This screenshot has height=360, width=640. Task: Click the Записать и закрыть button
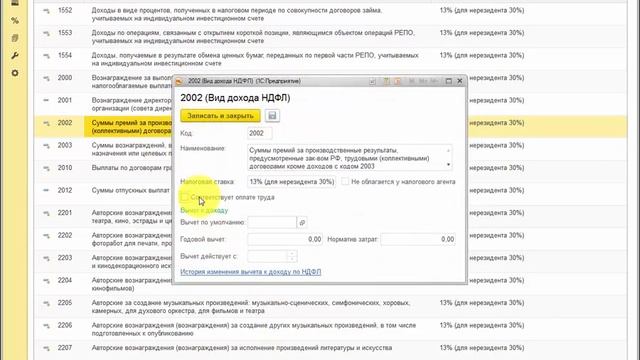[x=220, y=116]
